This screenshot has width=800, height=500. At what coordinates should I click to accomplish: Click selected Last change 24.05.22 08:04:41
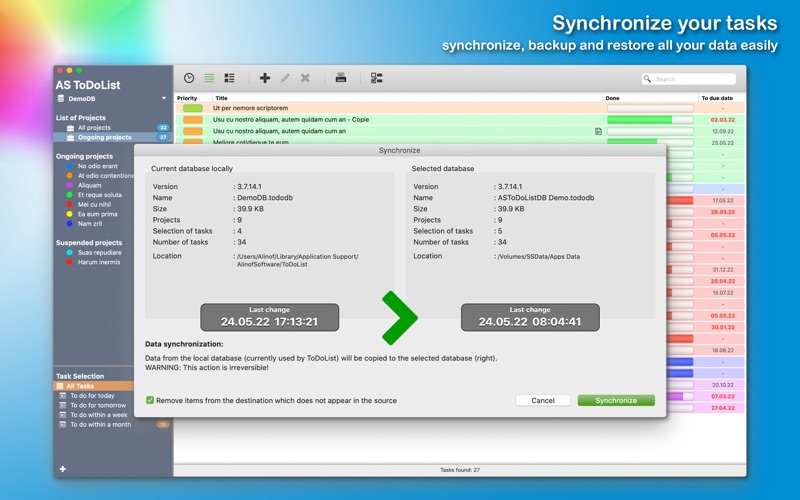[530, 317]
